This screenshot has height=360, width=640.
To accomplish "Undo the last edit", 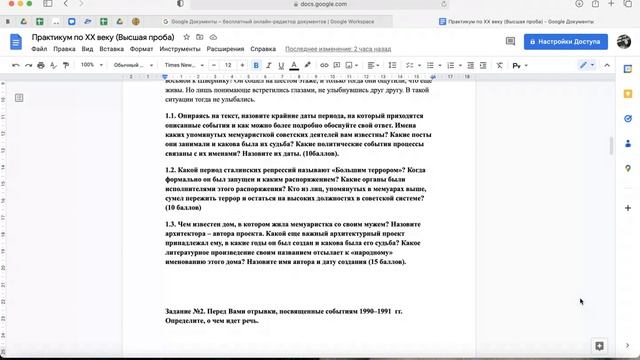I will (16, 65).
